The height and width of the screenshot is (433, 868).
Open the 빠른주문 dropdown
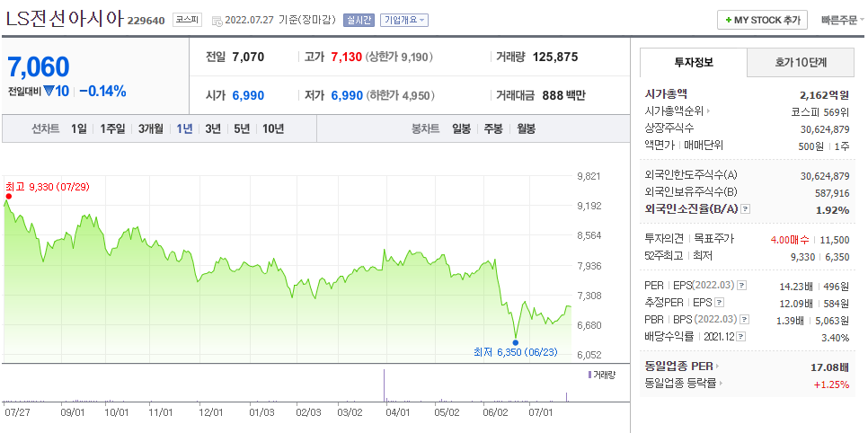843,20
